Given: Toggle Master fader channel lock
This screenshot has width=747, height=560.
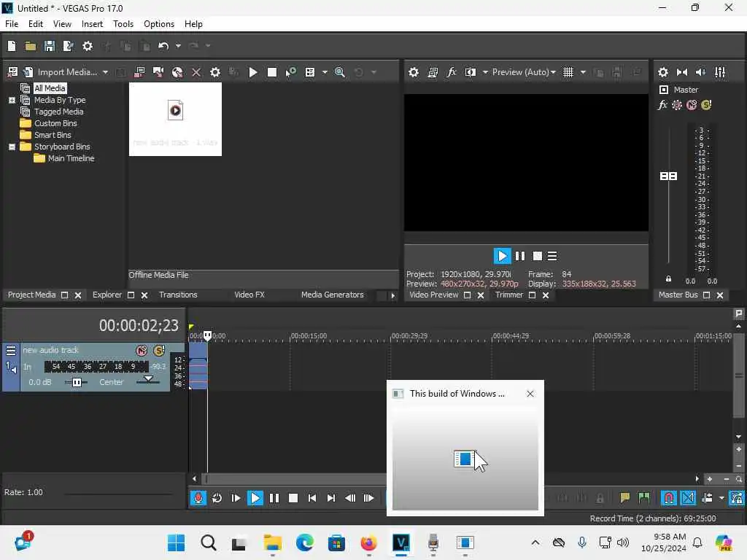Looking at the screenshot, I should (x=668, y=279).
